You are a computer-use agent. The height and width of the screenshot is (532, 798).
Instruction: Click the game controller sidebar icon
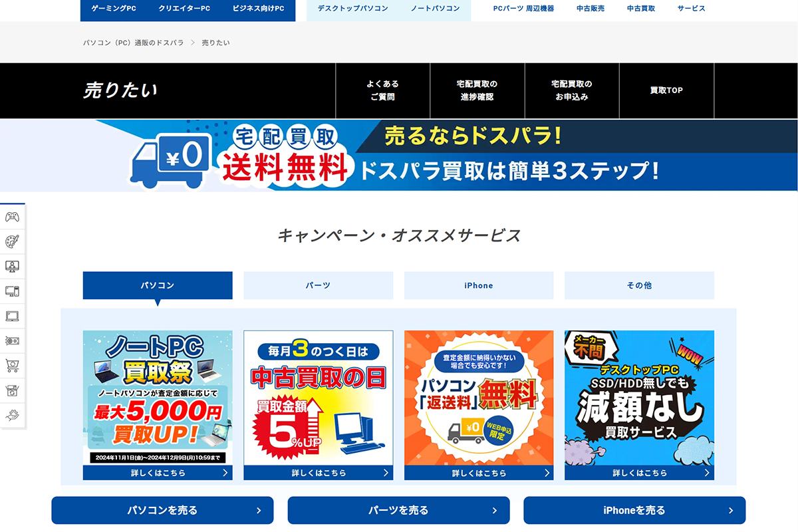point(12,217)
